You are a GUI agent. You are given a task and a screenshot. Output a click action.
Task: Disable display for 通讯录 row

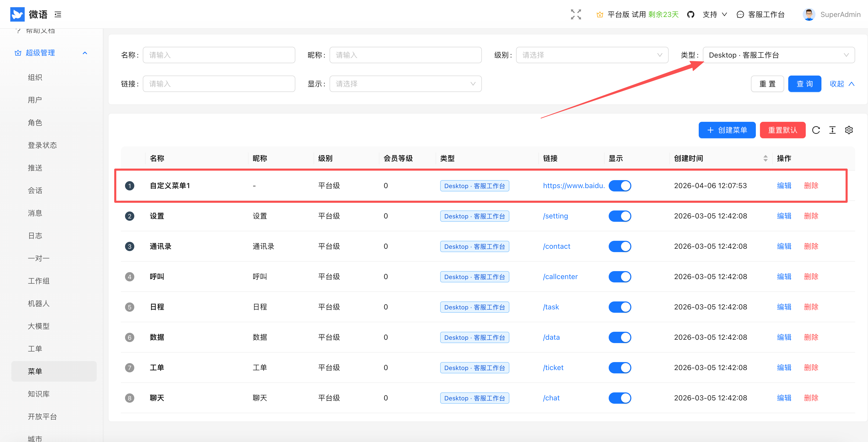coord(620,246)
